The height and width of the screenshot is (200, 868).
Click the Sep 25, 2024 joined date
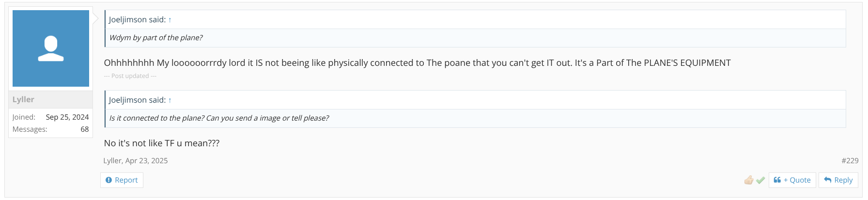pyautogui.click(x=67, y=117)
